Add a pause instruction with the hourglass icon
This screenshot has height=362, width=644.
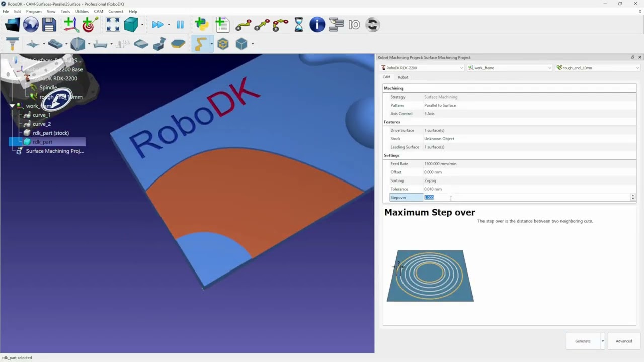click(299, 25)
